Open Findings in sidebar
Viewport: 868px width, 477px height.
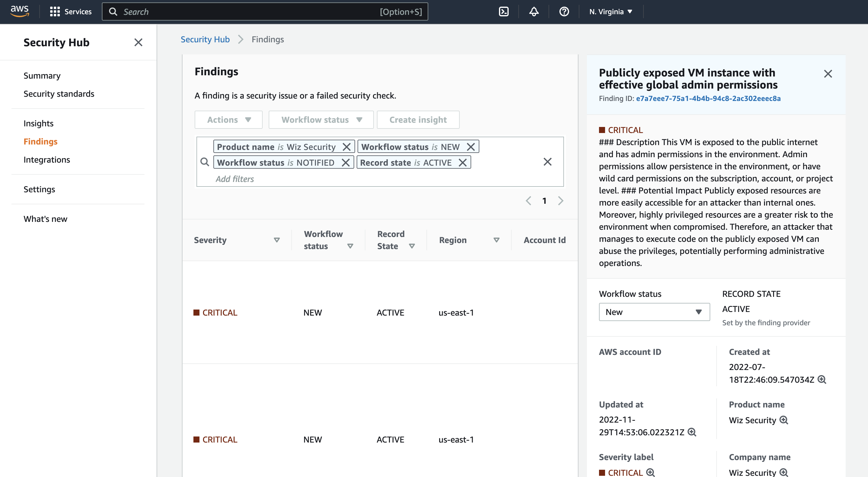(x=40, y=141)
